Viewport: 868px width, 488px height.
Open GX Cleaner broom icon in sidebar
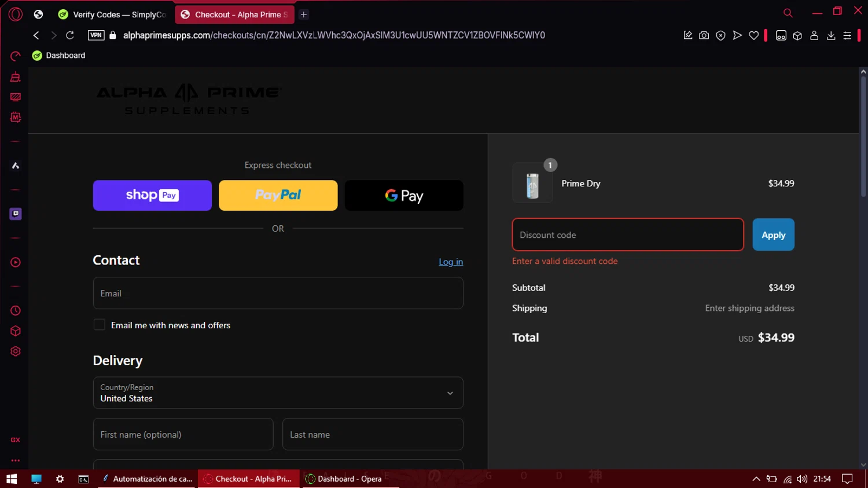point(16,77)
